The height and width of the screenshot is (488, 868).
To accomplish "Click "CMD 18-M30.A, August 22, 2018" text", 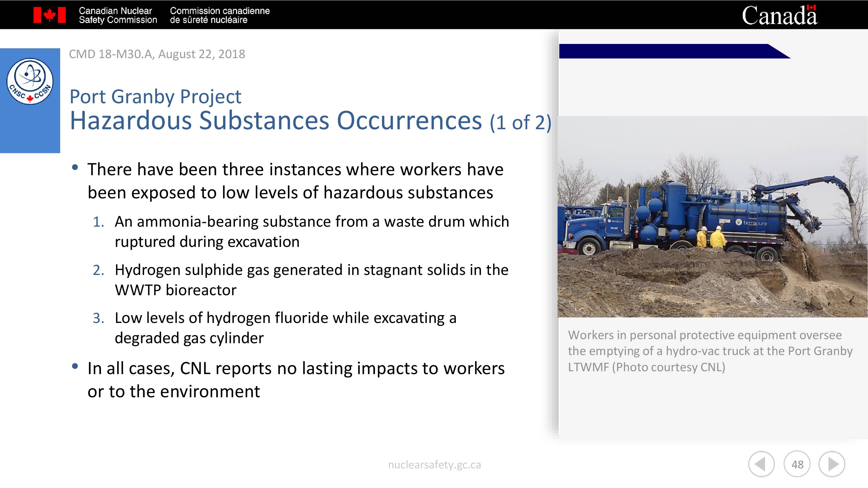I will point(157,54).
